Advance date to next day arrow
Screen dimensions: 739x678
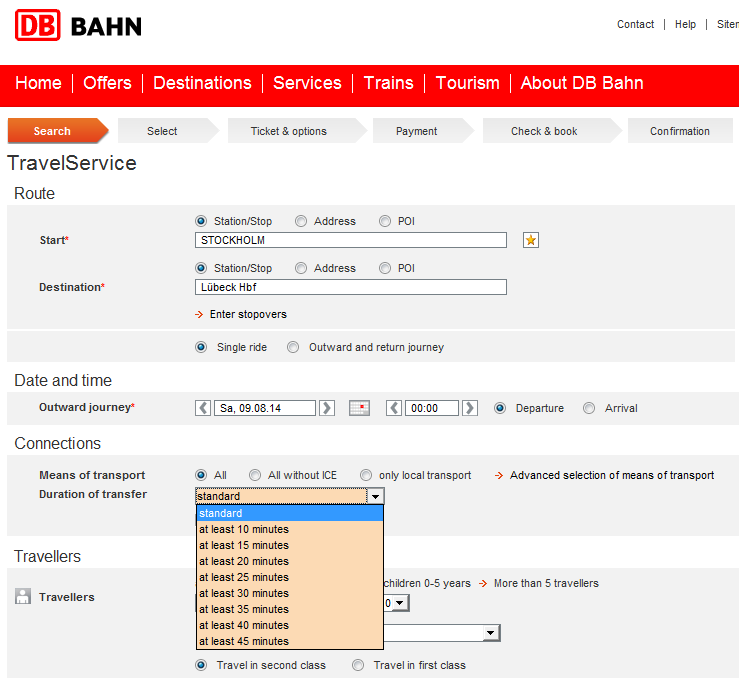(x=326, y=408)
